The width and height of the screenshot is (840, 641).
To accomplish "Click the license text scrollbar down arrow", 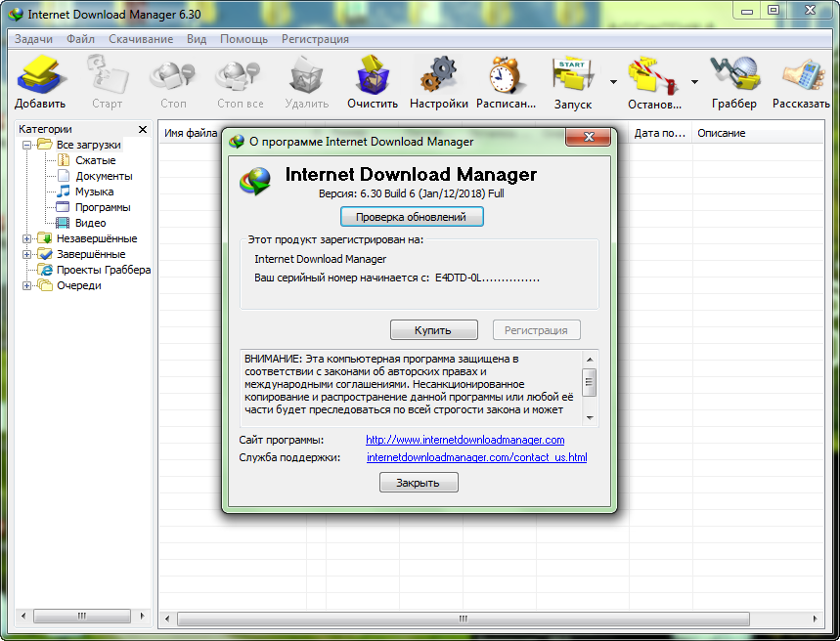I will coord(590,417).
